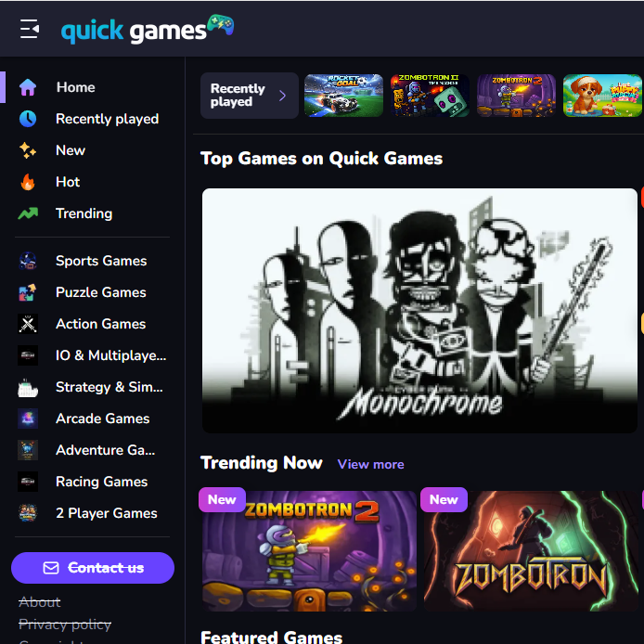This screenshot has width=644, height=644.
Task: Click the Top Games on Quick Games heading
Action: click(x=322, y=159)
